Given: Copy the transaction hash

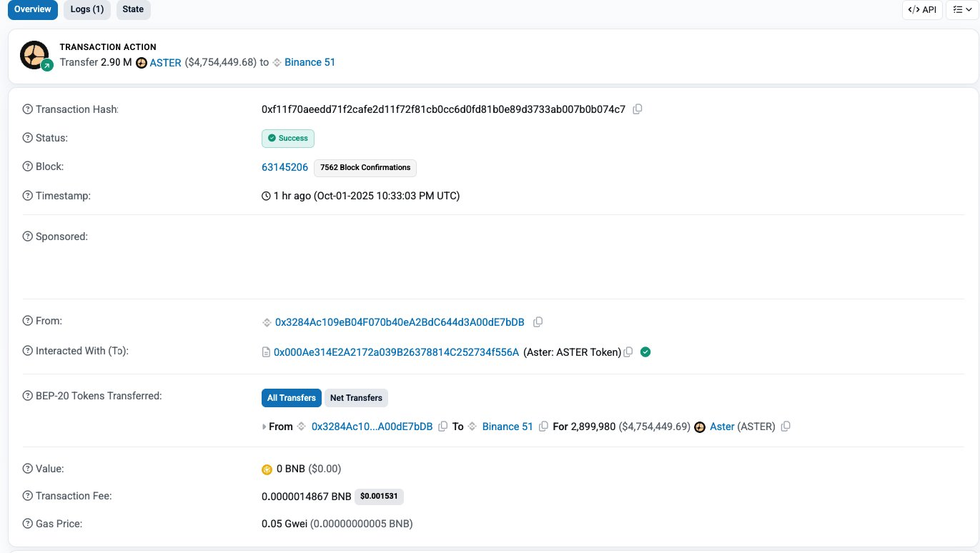Looking at the screenshot, I should pyautogui.click(x=637, y=109).
